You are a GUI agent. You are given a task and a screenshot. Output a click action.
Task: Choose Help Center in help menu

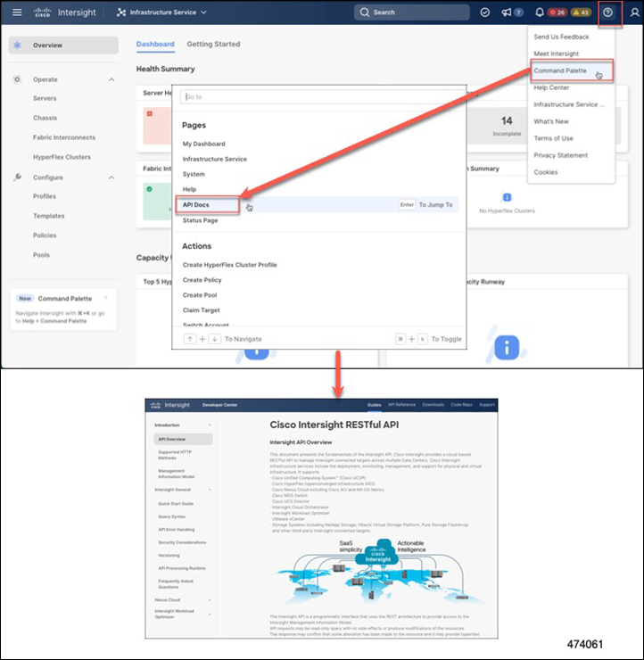tap(551, 87)
